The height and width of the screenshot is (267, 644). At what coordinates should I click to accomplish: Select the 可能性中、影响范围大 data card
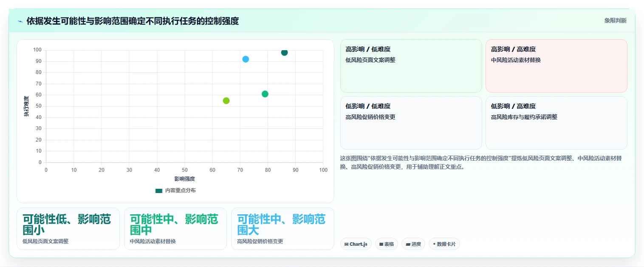pos(282,229)
